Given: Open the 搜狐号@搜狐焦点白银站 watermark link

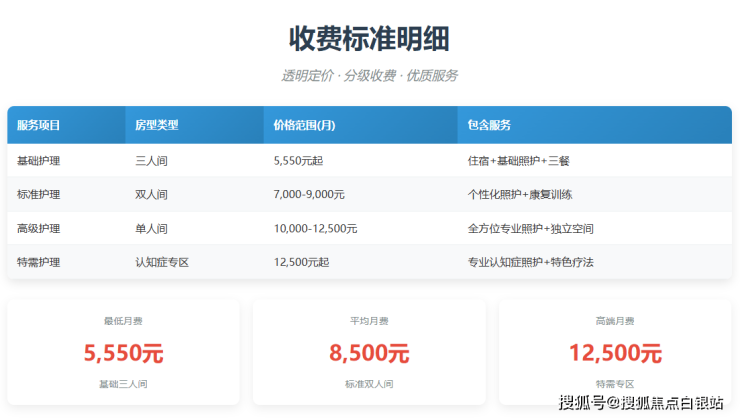Looking at the screenshot, I should (x=641, y=403).
